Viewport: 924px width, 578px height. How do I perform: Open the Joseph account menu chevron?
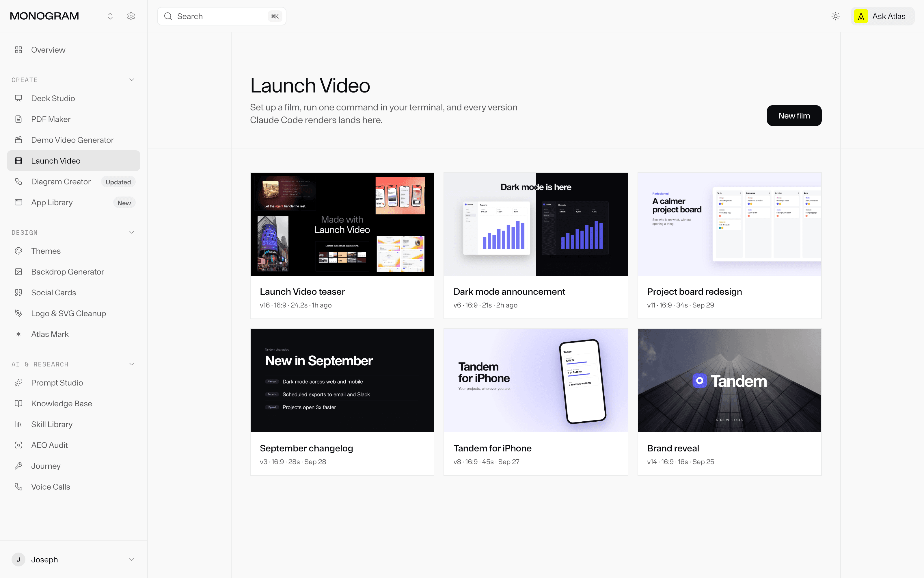click(x=132, y=560)
